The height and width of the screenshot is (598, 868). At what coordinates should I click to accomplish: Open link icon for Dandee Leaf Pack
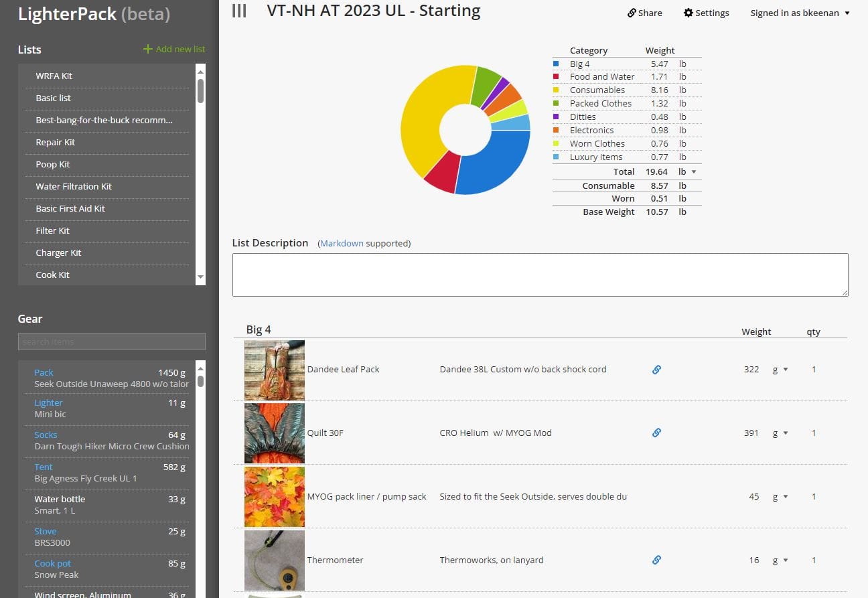(656, 369)
